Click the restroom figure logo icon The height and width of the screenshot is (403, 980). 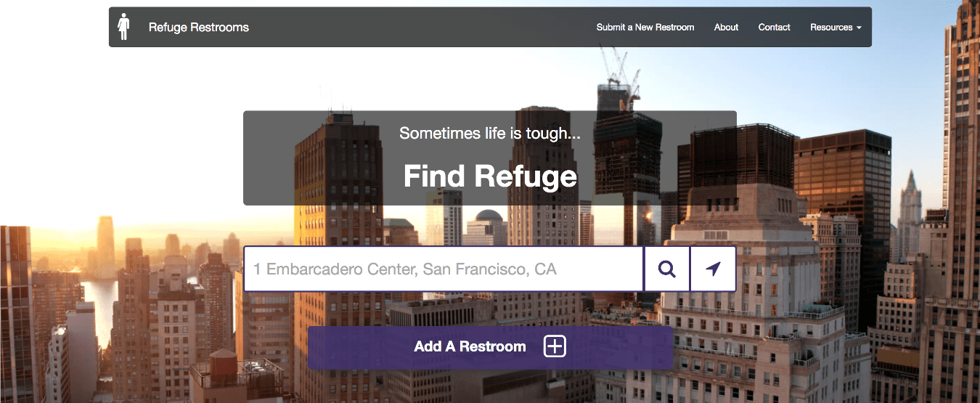(124, 27)
